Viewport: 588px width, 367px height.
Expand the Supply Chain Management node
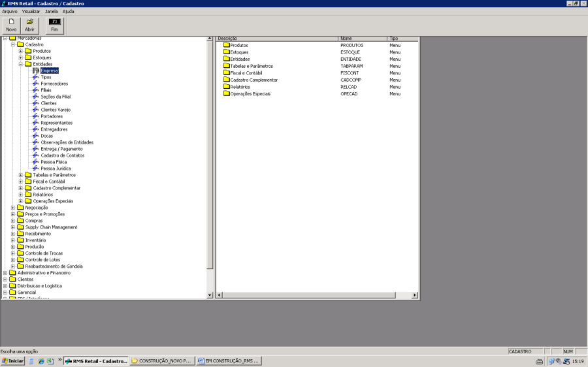13,227
